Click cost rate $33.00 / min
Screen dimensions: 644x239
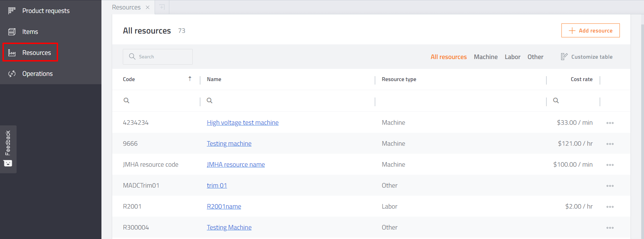click(575, 123)
